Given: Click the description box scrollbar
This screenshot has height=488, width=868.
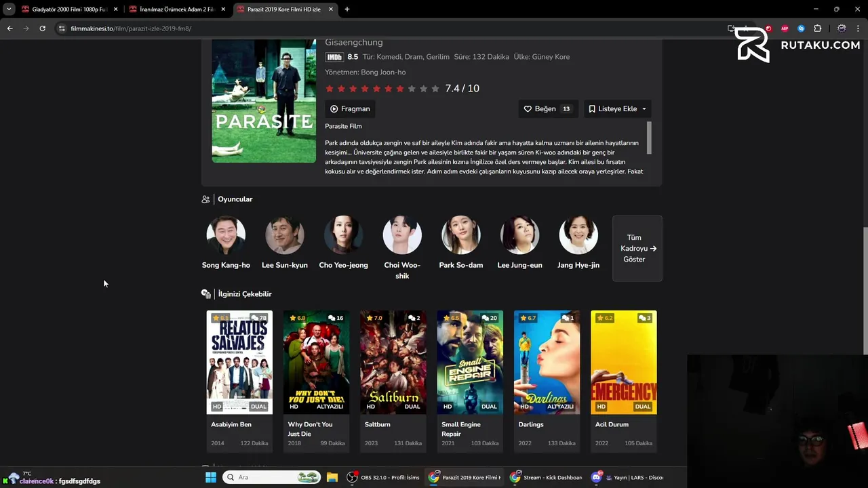Looking at the screenshot, I should click(x=649, y=138).
